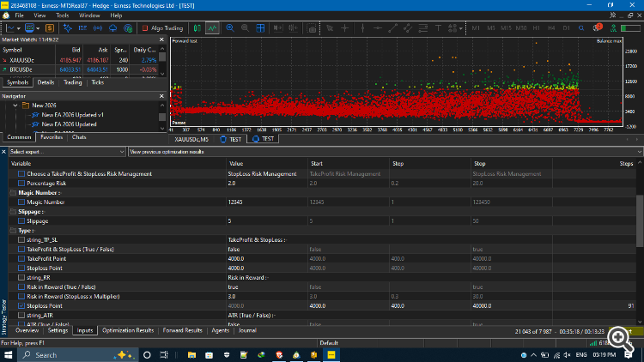Image resolution: width=644 pixels, height=362 pixels.
Task: Toggle the Percentage Risk checkbox
Action: coord(21,183)
